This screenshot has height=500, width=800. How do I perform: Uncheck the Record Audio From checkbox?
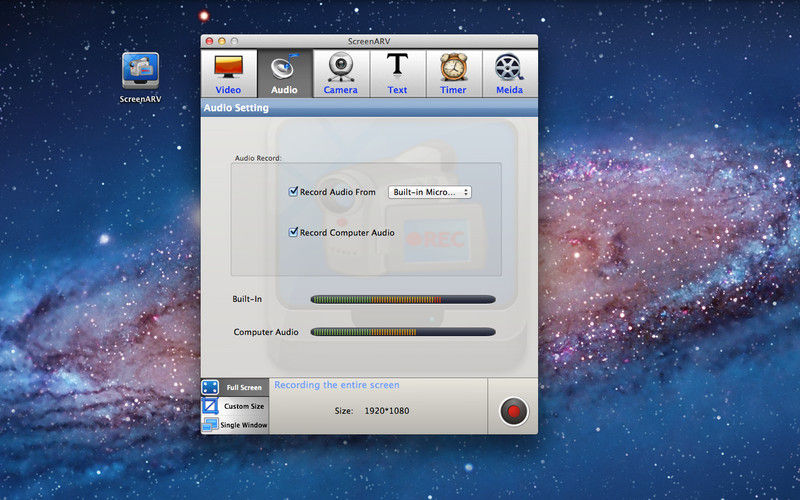click(x=294, y=192)
